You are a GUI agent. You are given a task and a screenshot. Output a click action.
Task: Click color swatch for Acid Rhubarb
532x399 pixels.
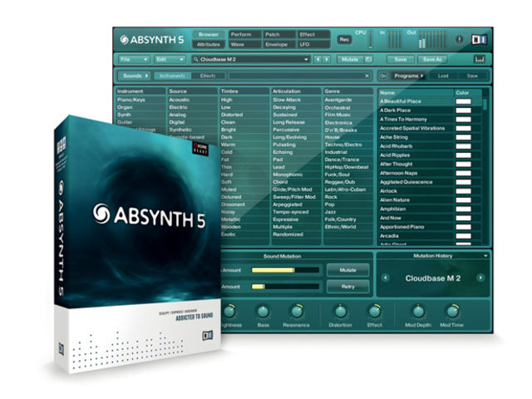pos(463,146)
